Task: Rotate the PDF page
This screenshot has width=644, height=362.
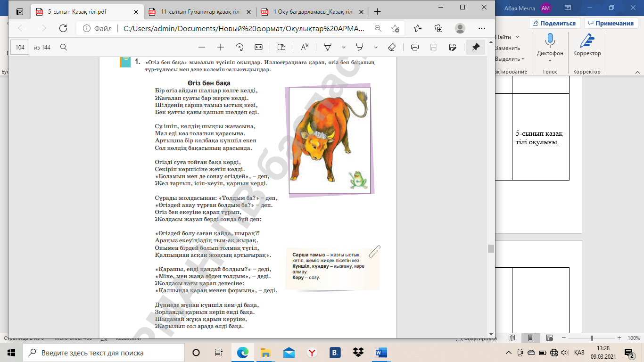Action: 239,47
